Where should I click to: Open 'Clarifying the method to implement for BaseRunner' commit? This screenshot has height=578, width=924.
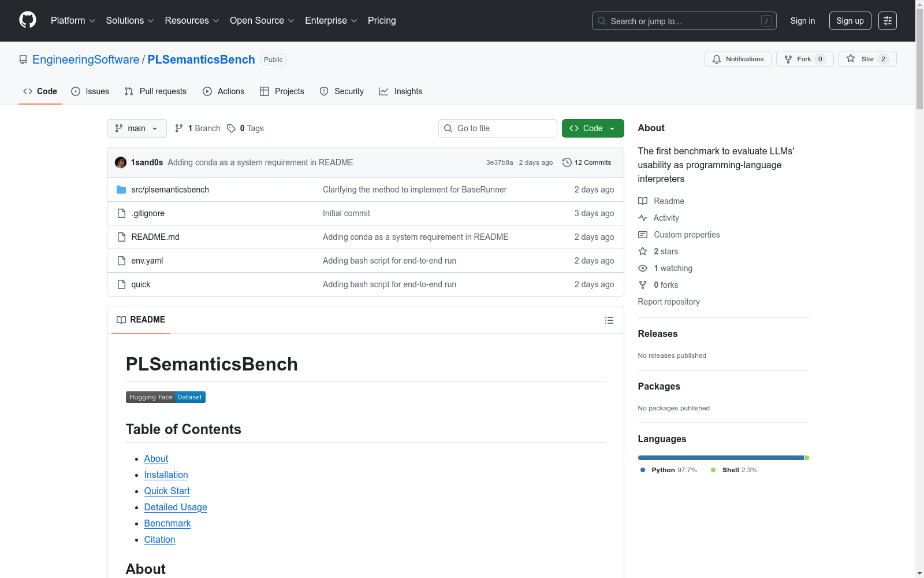click(x=415, y=190)
